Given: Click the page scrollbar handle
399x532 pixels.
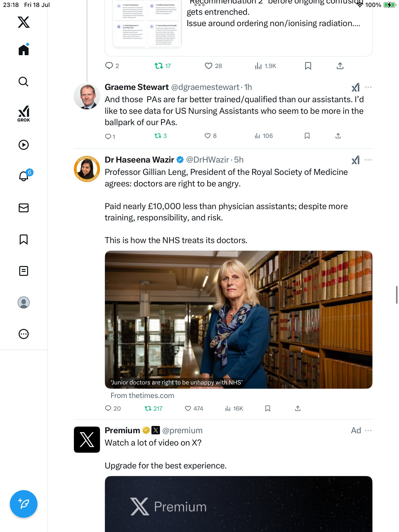Looking at the screenshot, I should pyautogui.click(x=397, y=295).
